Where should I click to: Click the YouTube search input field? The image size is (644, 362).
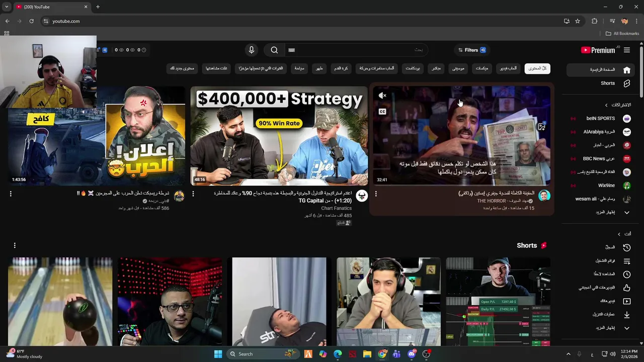(x=357, y=50)
